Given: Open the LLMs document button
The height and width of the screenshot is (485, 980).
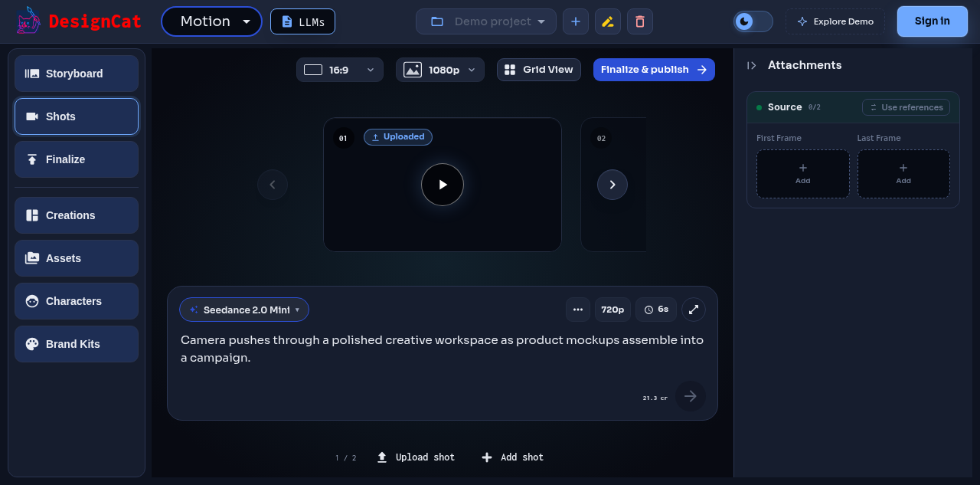Looking at the screenshot, I should [x=302, y=21].
